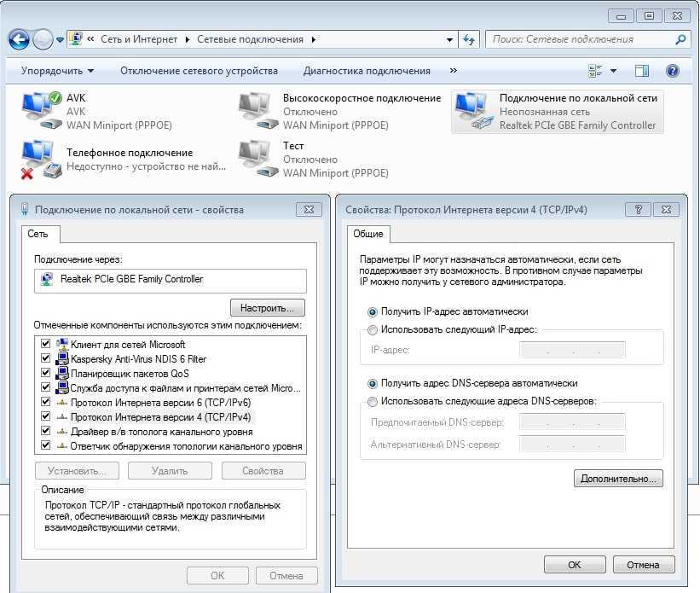Viewport: 700px width, 593px height.
Task: Expand the view options dropdown arrow
Action: (x=613, y=71)
